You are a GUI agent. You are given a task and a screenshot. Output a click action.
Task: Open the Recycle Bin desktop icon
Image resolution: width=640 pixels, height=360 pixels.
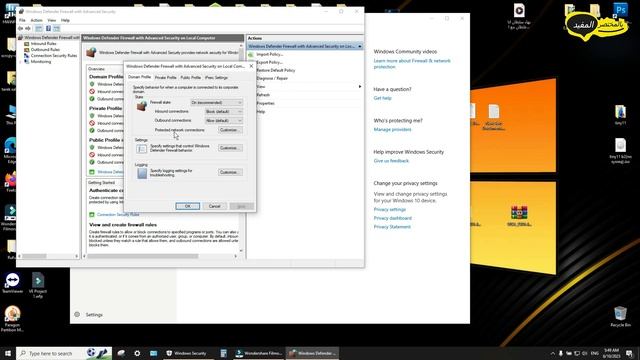(x=620, y=317)
